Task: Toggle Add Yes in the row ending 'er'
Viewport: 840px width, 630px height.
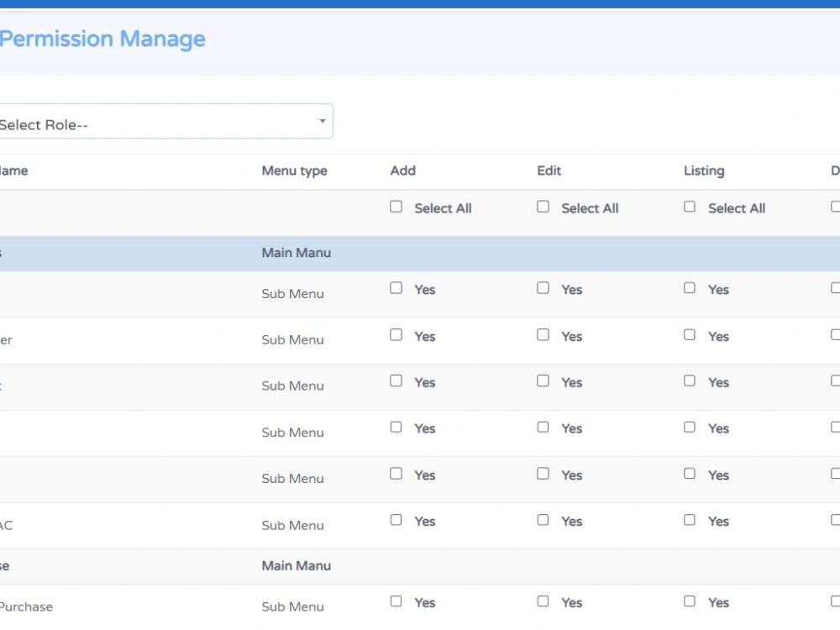Action: point(396,335)
